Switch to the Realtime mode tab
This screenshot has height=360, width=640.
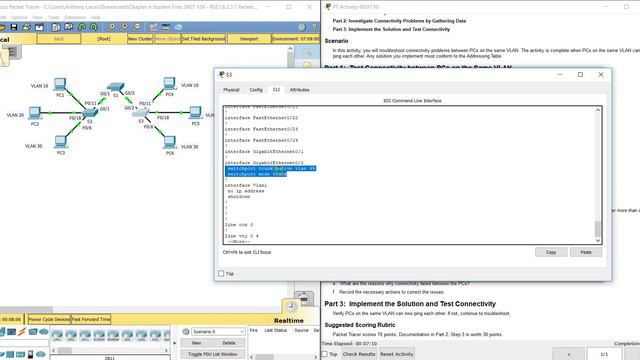pyautogui.click(x=289, y=320)
